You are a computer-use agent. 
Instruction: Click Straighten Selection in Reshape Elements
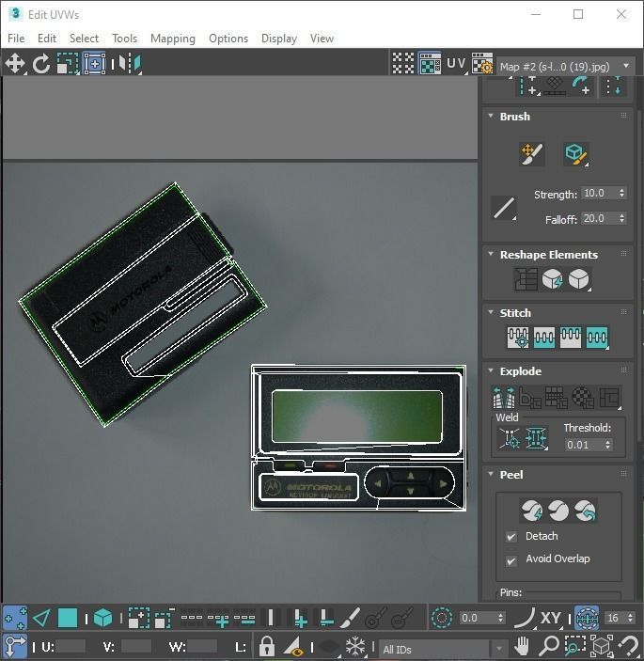coord(526,279)
